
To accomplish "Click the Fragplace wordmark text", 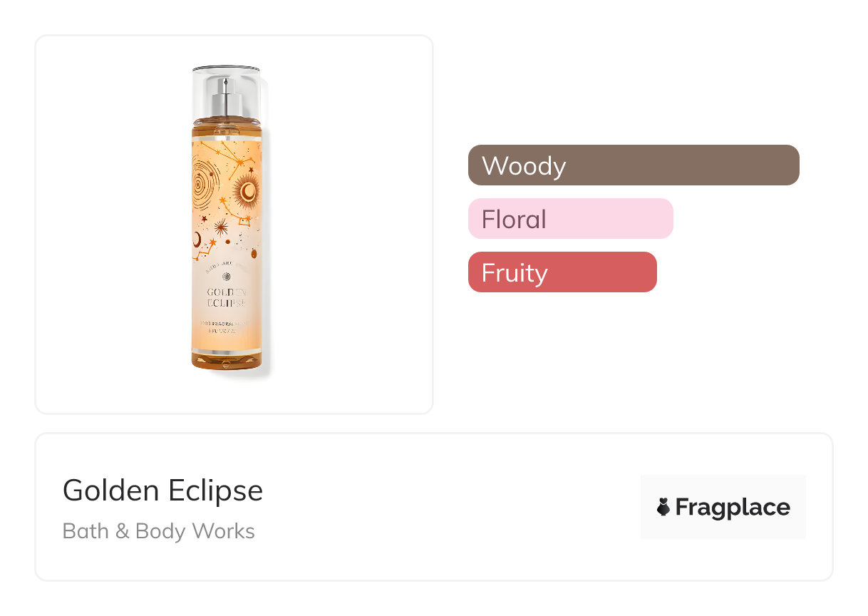I will point(732,507).
